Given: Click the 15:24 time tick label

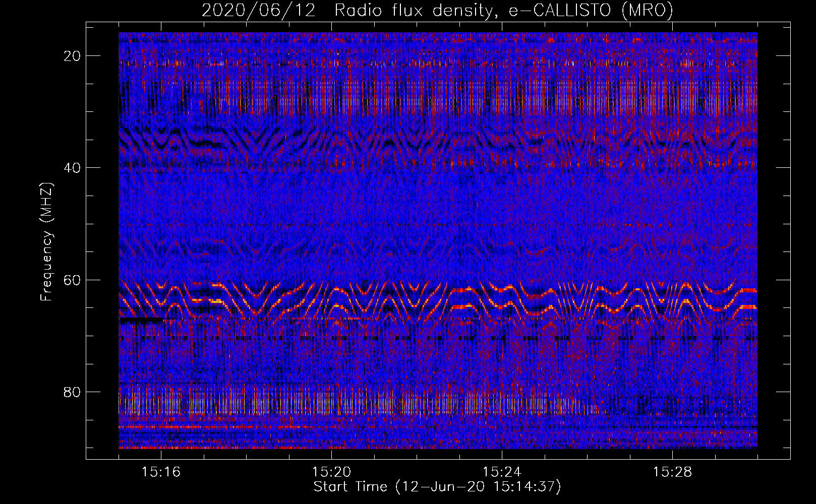Looking at the screenshot, I should tap(502, 472).
